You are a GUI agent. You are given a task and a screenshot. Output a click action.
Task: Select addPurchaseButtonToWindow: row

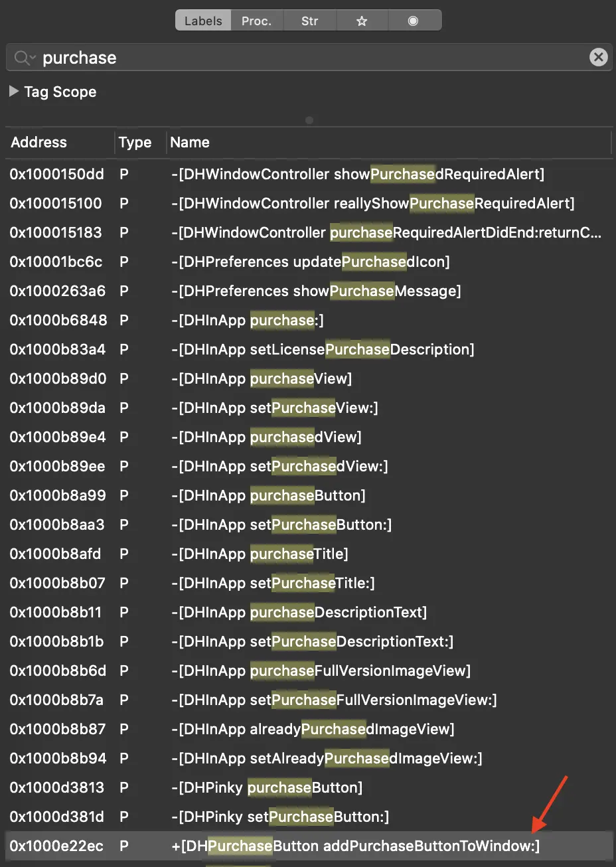[309, 846]
